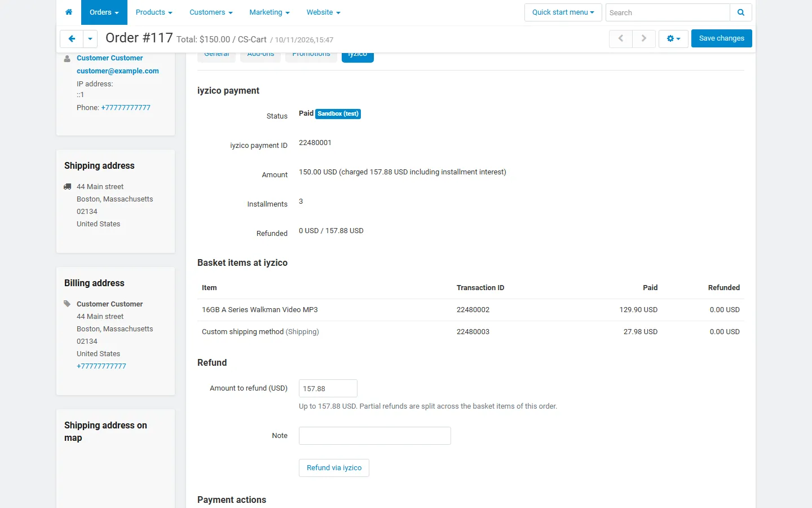Select transaction ID 22480003
This screenshot has height=508, width=812.
(x=473, y=332)
